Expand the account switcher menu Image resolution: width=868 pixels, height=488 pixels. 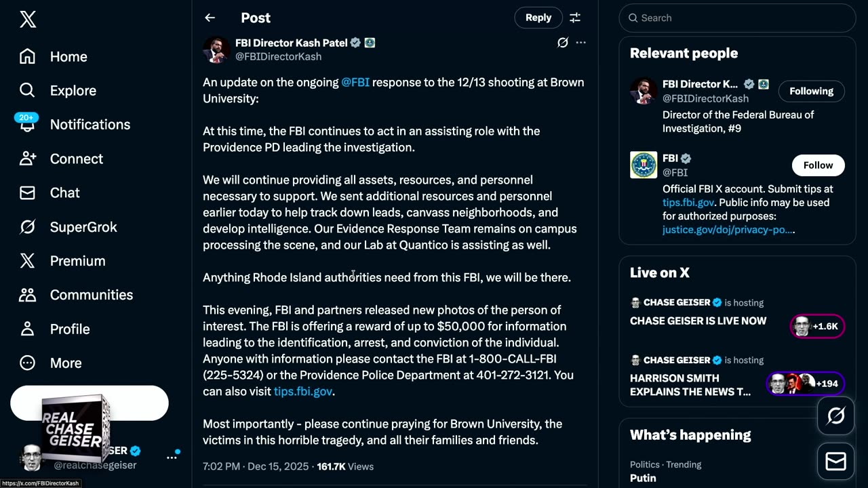(172, 457)
